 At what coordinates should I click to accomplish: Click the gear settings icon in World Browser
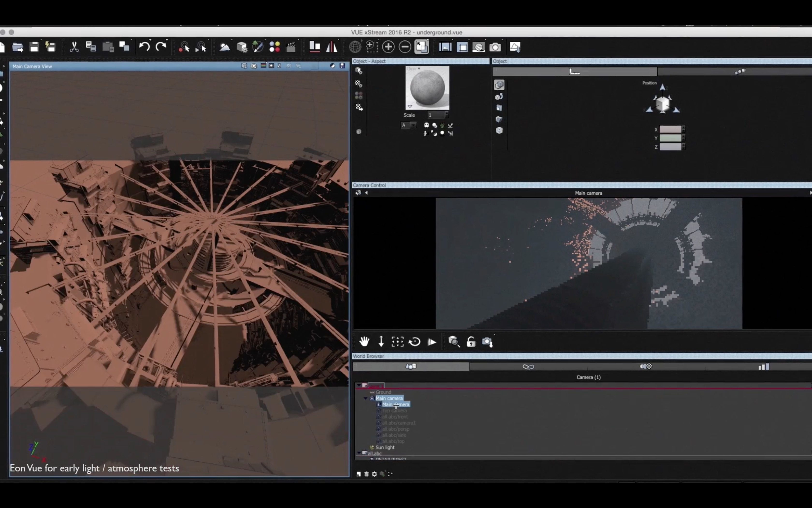(x=374, y=474)
